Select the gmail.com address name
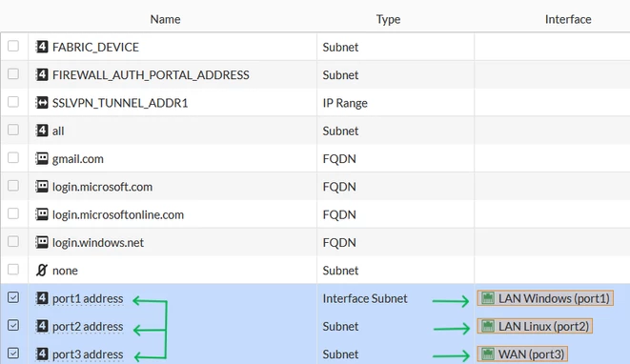The width and height of the screenshot is (630, 364). (x=78, y=159)
